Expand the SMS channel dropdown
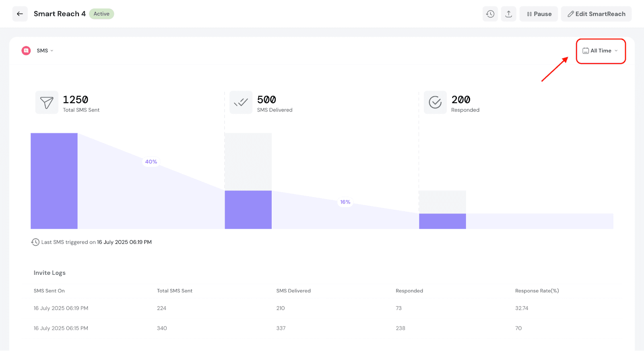Viewport: 644px width, 351px height. pyautogui.click(x=45, y=51)
